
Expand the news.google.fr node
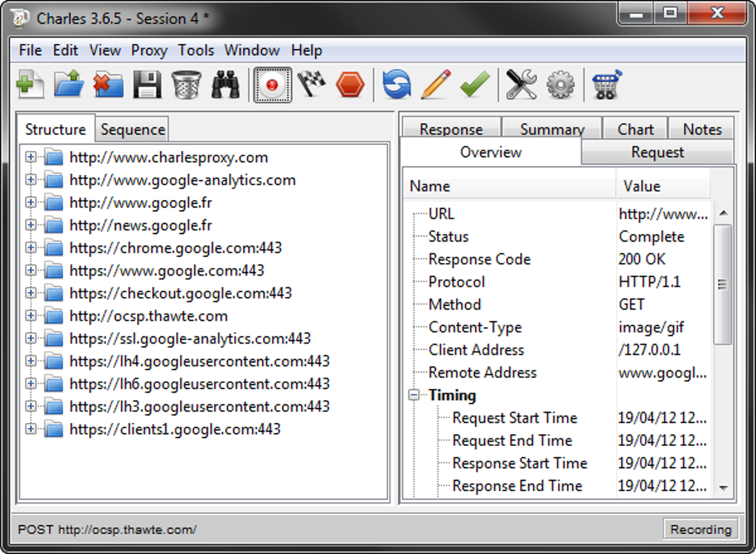pyautogui.click(x=31, y=225)
